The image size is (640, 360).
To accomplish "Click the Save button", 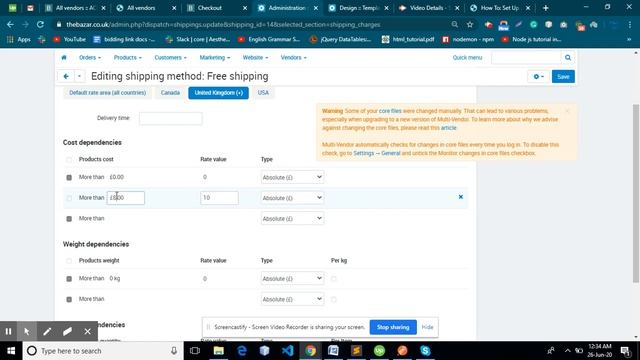I will point(563,76).
